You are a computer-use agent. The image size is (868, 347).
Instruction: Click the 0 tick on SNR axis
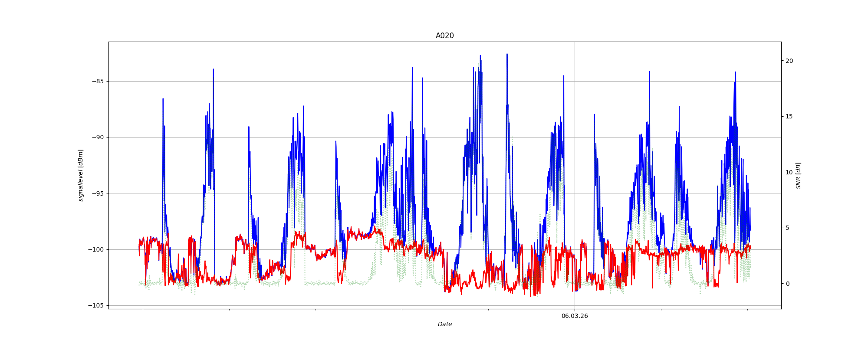787,284
